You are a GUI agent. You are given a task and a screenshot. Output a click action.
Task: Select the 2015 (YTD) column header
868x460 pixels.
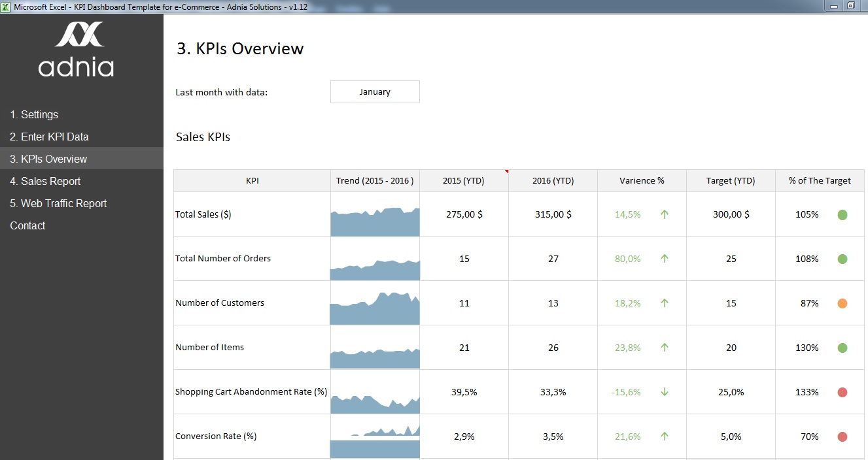coord(464,181)
